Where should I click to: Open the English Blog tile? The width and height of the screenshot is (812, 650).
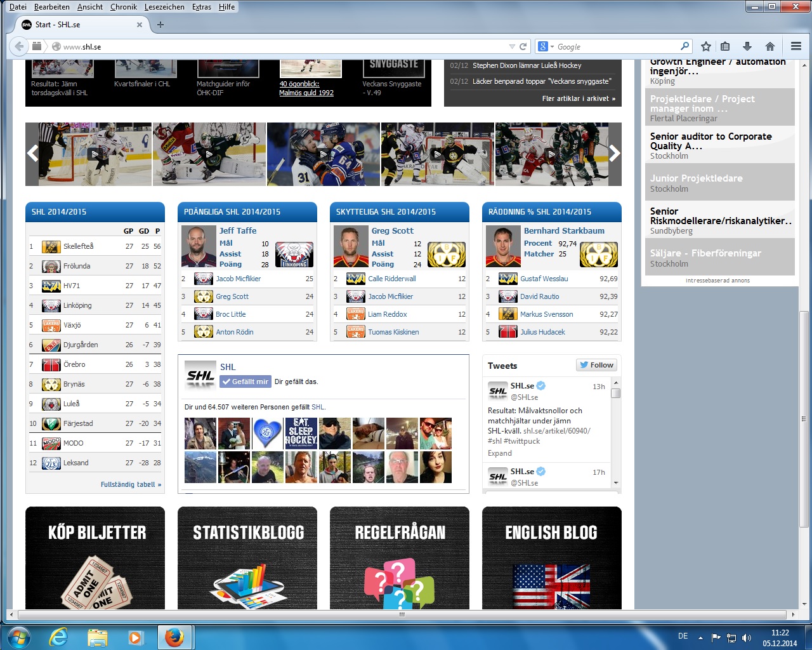pyautogui.click(x=551, y=557)
